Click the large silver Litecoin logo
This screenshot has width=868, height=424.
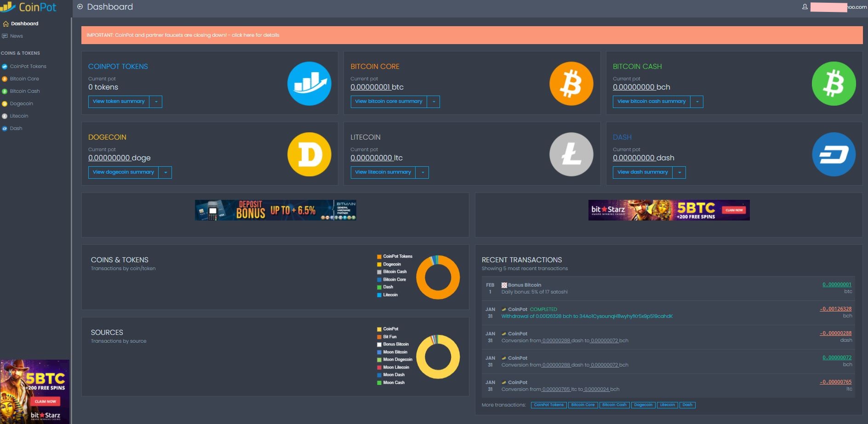571,154
